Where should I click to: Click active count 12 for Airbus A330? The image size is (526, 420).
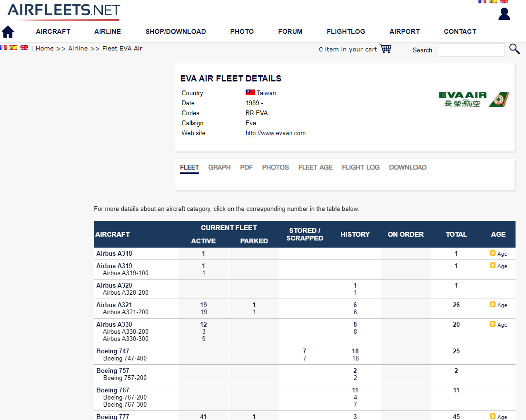[x=203, y=324]
